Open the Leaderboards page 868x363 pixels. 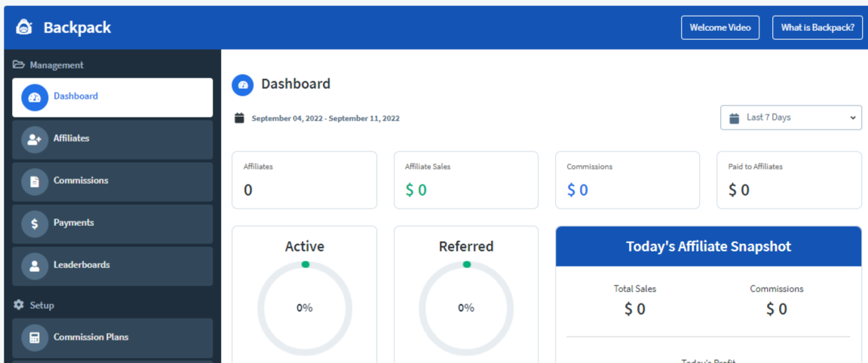point(112,267)
